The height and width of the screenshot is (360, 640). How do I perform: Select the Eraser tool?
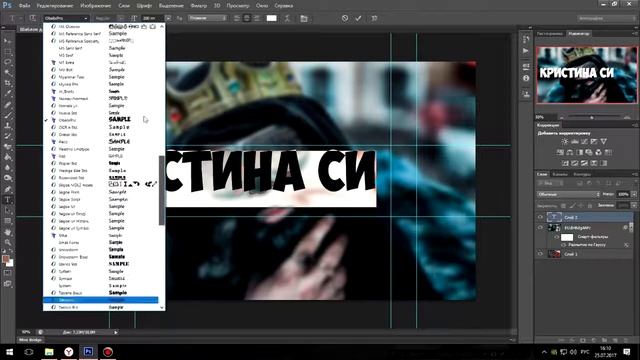8,147
